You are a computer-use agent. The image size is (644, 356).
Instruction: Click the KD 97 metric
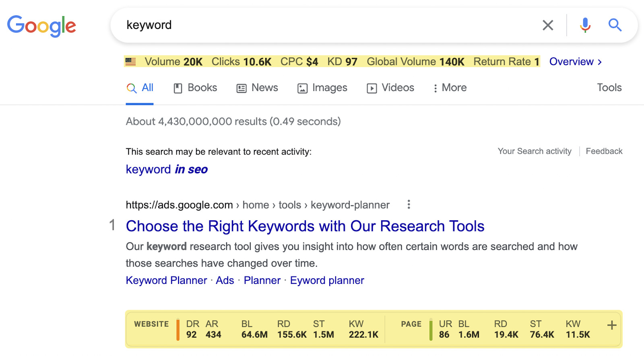[342, 62]
